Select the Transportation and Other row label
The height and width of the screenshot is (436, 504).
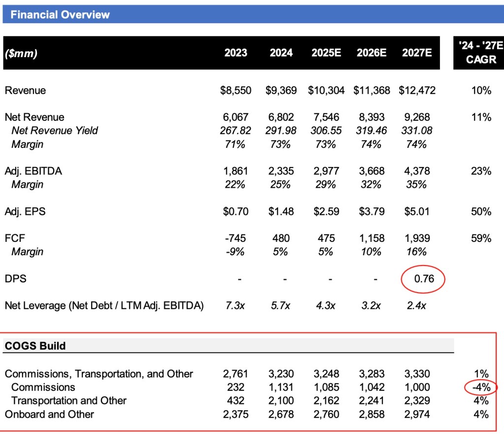[x=69, y=401]
